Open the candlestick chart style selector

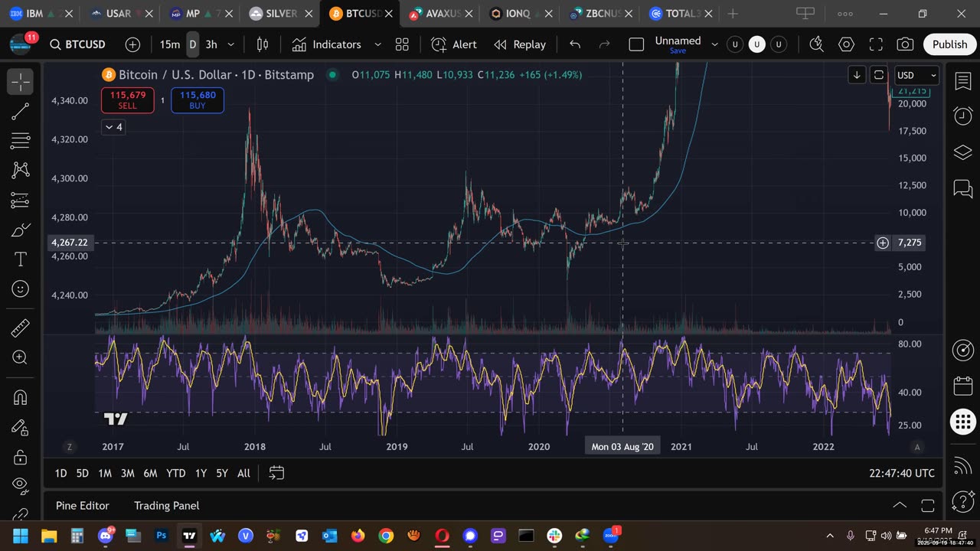click(262, 44)
